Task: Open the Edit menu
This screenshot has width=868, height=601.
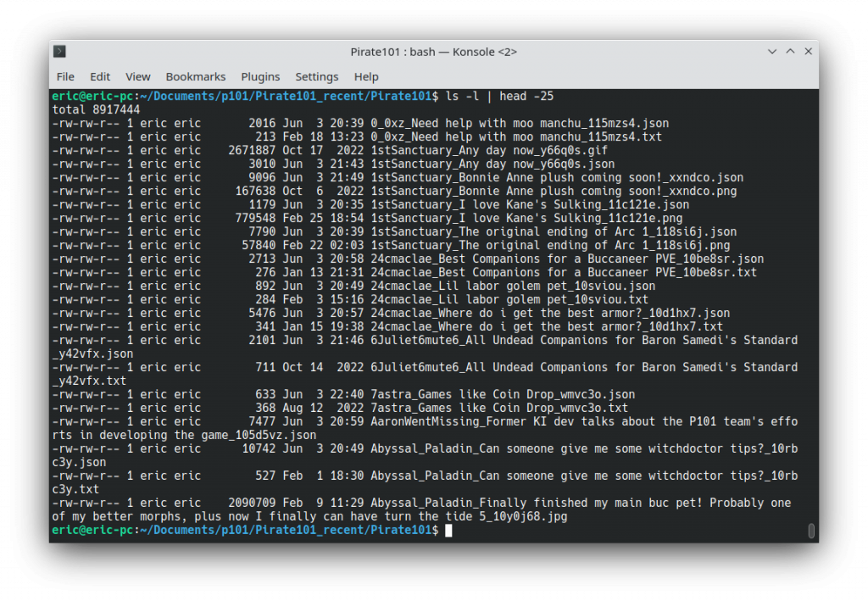Action: (x=100, y=76)
